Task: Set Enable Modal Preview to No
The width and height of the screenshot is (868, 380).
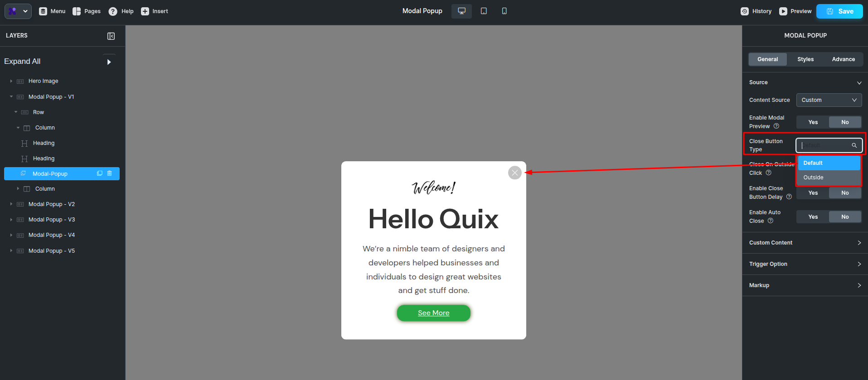Action: [x=845, y=122]
